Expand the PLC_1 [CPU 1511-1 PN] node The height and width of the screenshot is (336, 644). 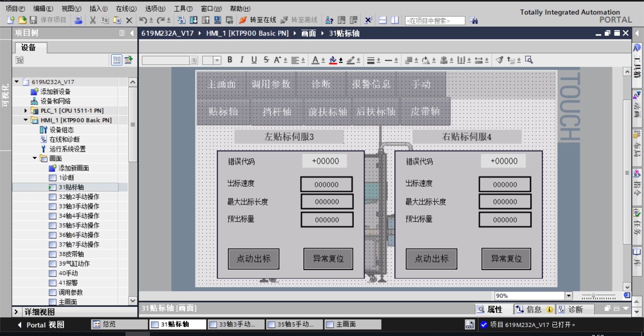(26, 110)
